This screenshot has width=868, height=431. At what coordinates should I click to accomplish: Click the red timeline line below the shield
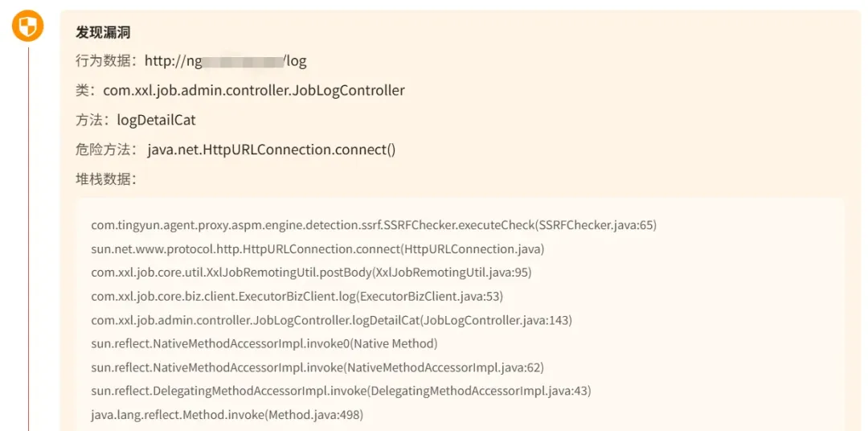coord(28,241)
